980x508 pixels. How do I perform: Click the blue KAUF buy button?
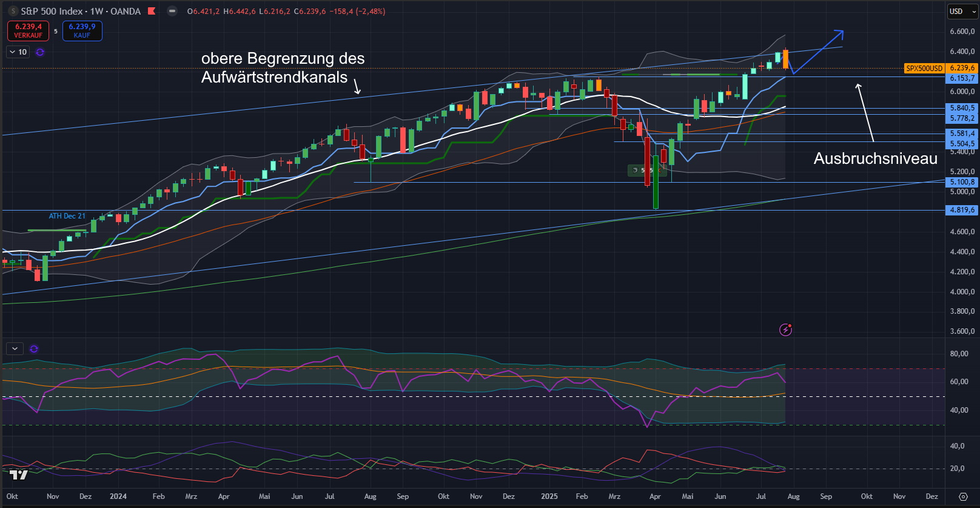pos(82,31)
